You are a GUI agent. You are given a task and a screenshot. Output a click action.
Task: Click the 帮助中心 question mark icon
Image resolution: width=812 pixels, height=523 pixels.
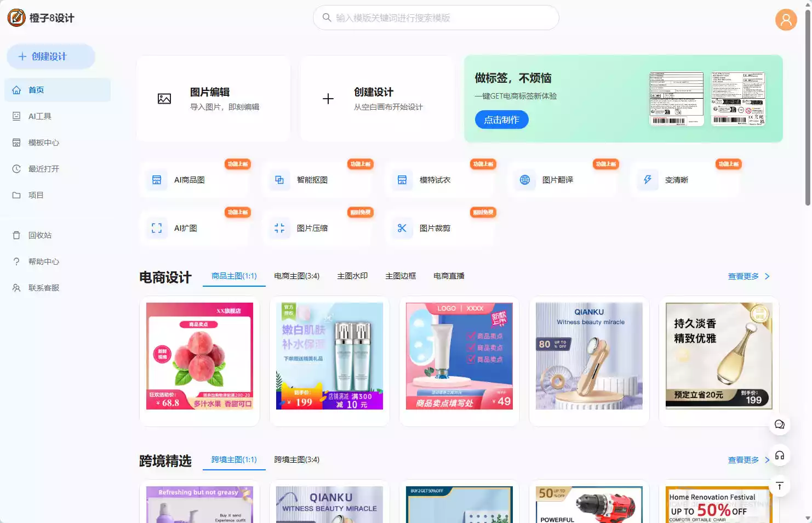coord(16,261)
